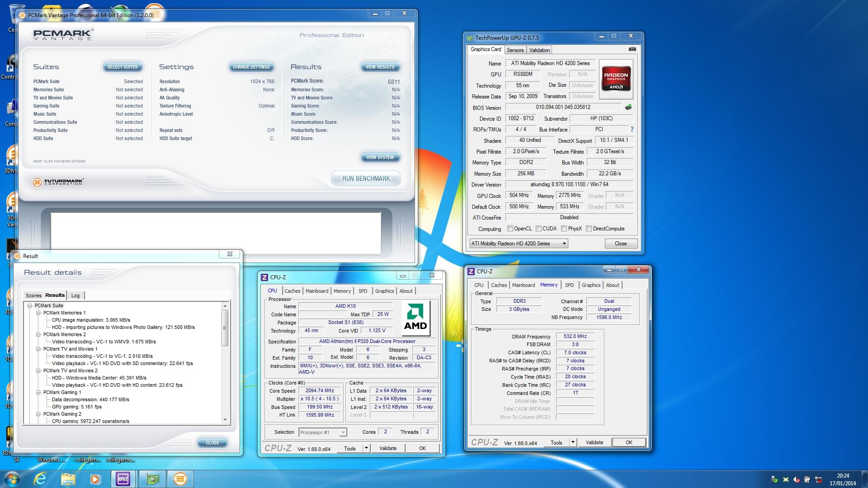
Task: Click OK in CPU-Z Memory window
Action: pos(629,443)
